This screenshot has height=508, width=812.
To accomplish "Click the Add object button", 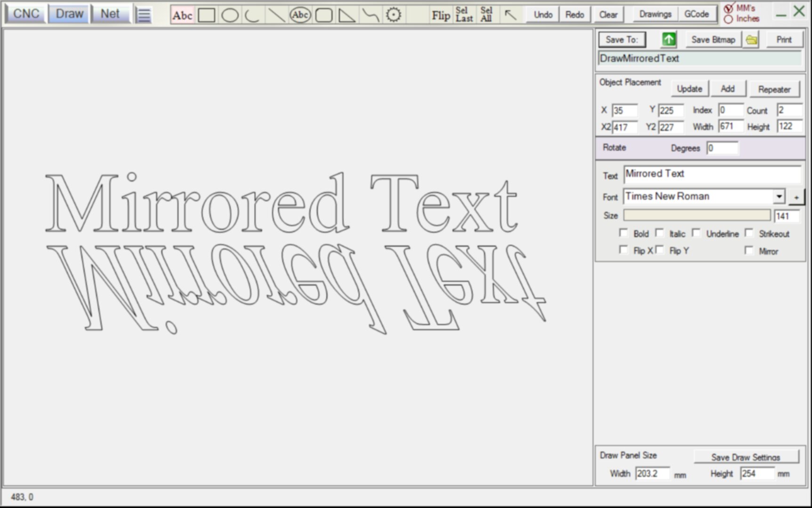I will pos(727,89).
